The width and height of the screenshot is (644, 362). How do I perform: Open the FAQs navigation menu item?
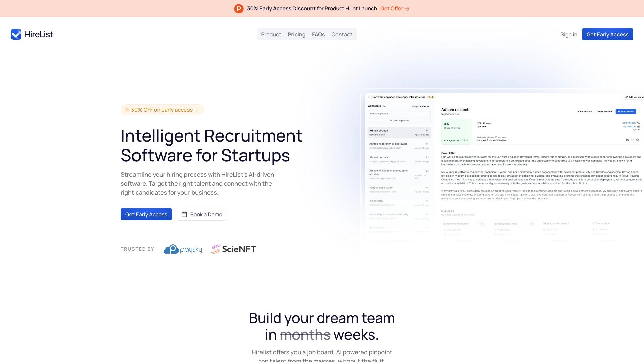(318, 34)
